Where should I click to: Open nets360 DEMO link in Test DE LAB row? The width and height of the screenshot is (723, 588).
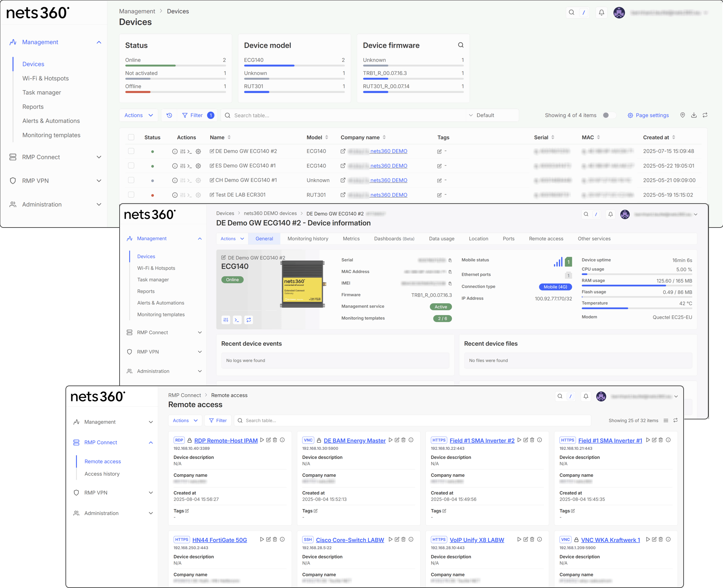coord(389,195)
